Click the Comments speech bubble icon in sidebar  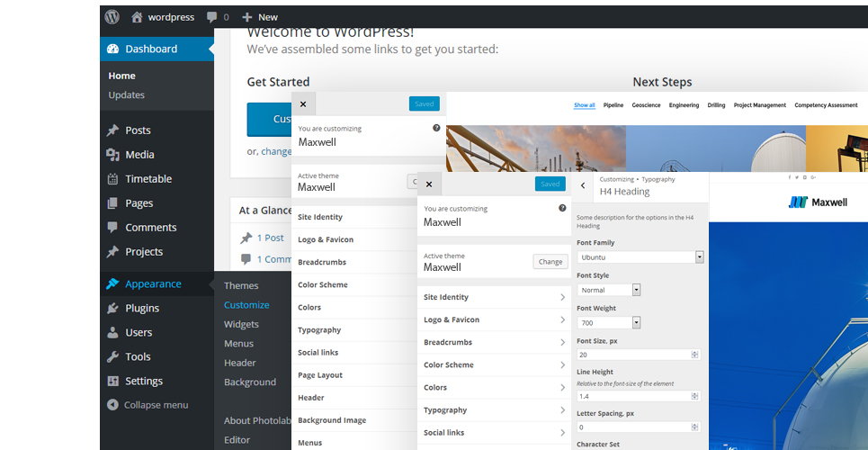pos(113,227)
